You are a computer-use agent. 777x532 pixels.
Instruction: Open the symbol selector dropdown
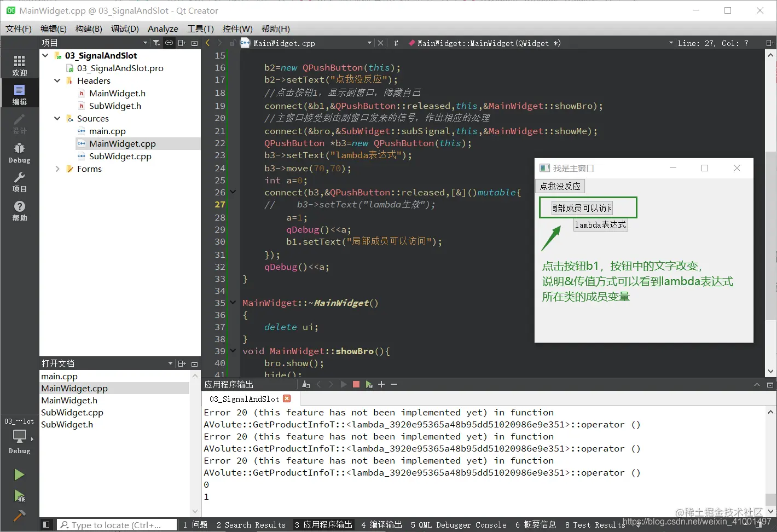(x=671, y=43)
